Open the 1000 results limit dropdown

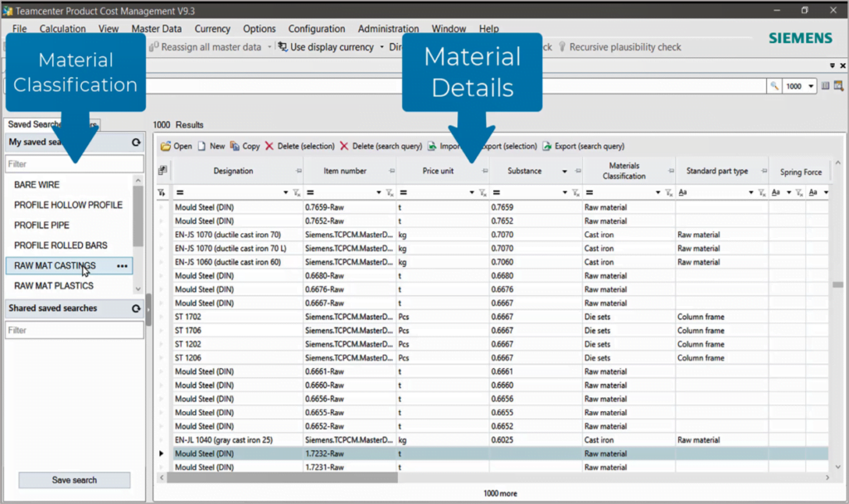[810, 86]
